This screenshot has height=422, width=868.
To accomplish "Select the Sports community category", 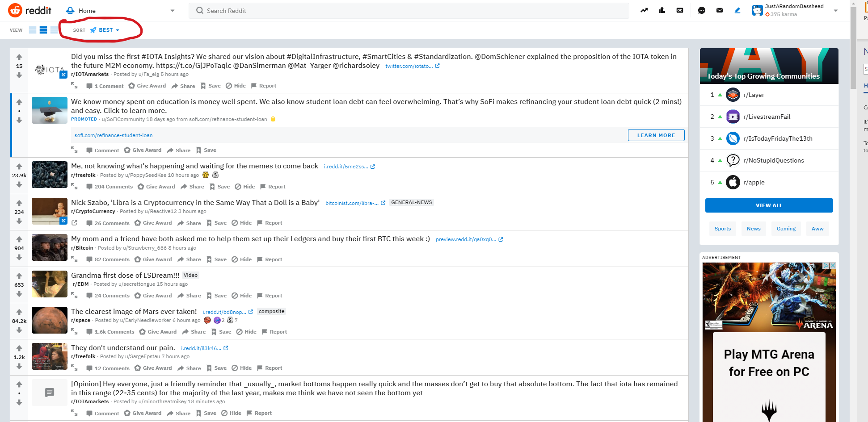I will pos(723,229).
